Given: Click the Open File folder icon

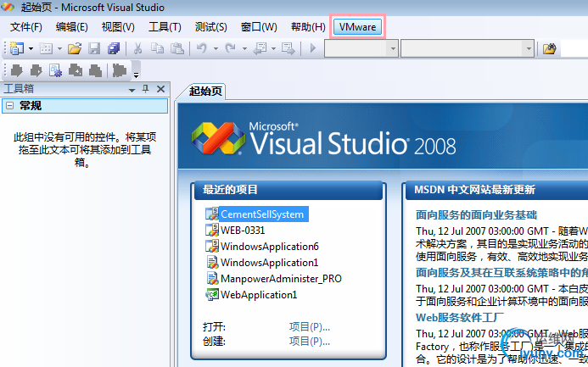Looking at the screenshot, I should 75,48.
